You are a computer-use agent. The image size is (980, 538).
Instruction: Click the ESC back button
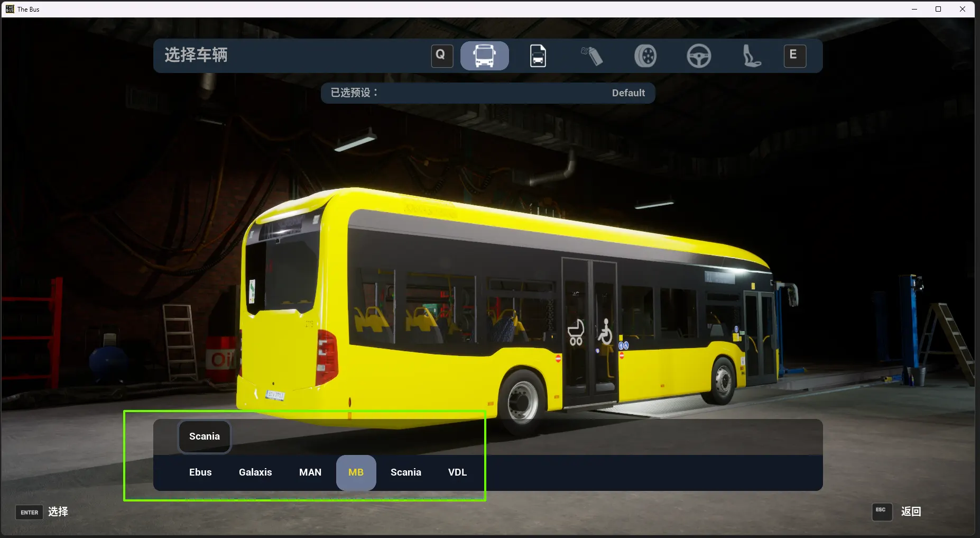coord(882,512)
